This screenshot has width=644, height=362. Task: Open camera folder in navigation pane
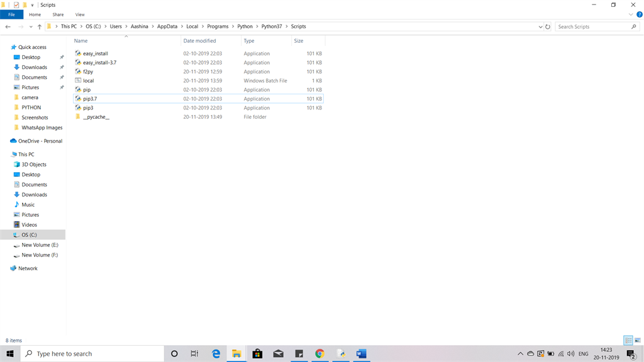tap(30, 97)
